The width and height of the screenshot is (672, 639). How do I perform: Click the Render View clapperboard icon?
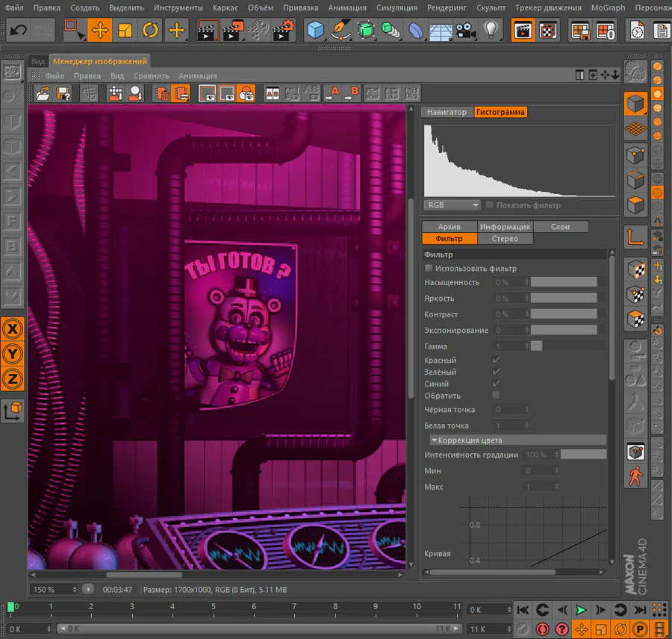click(208, 31)
